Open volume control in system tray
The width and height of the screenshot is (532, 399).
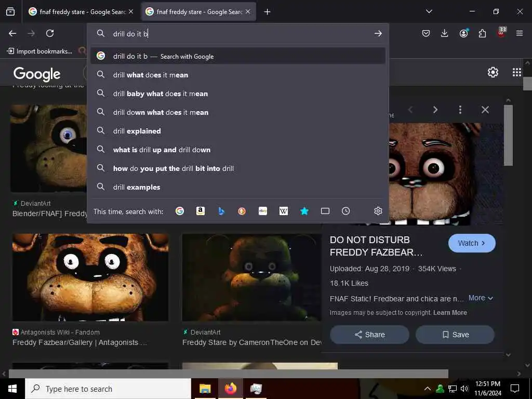tap(464, 389)
